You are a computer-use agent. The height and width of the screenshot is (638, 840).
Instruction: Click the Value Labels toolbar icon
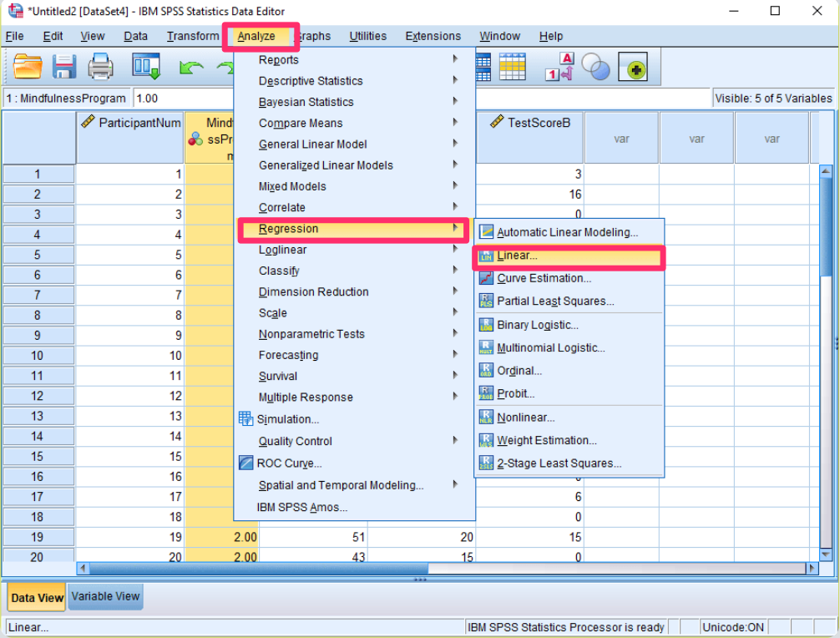point(559,67)
